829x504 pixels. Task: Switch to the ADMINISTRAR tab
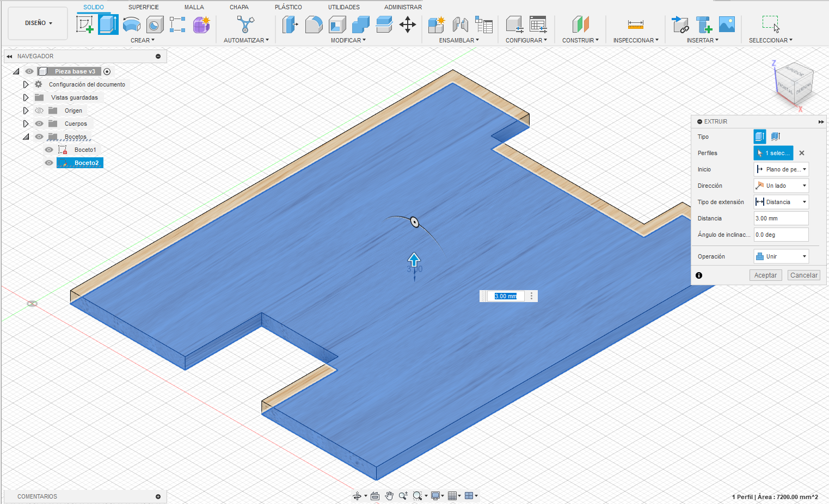click(403, 7)
